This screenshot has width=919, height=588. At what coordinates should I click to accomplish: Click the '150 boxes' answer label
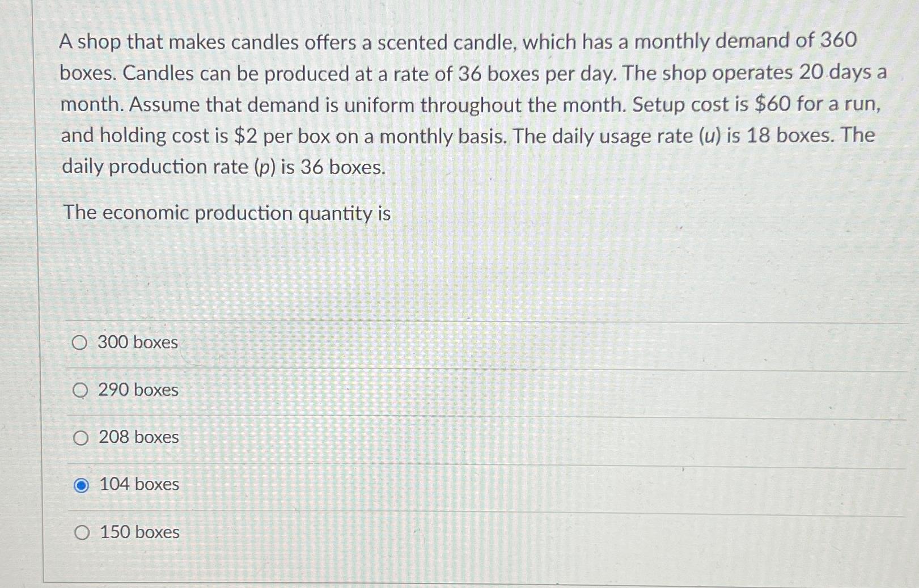click(x=140, y=532)
